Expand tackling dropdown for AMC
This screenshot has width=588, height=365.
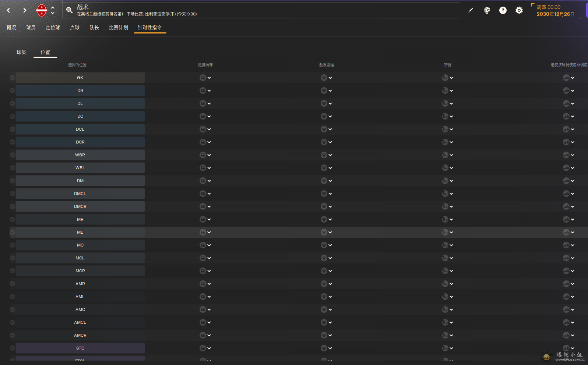451,309
